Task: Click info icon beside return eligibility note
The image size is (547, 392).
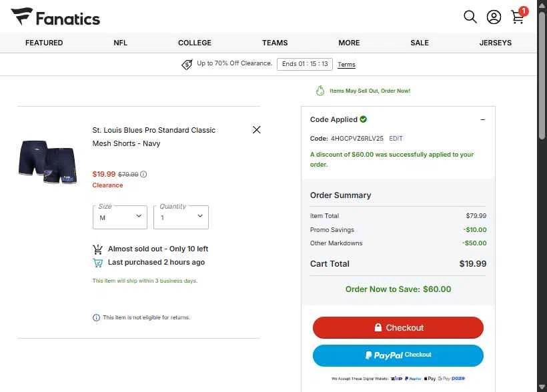Action: (96, 317)
